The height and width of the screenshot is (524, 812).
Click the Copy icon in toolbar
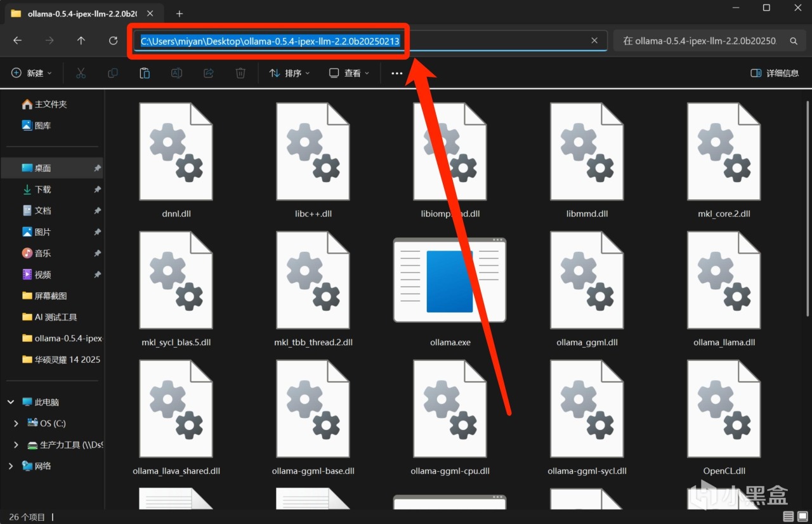click(x=113, y=73)
